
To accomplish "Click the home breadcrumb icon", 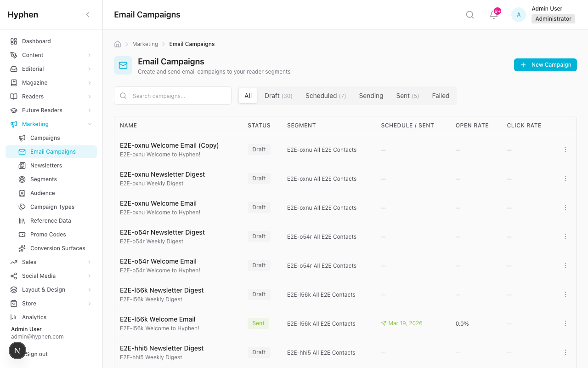I will 118,44.
